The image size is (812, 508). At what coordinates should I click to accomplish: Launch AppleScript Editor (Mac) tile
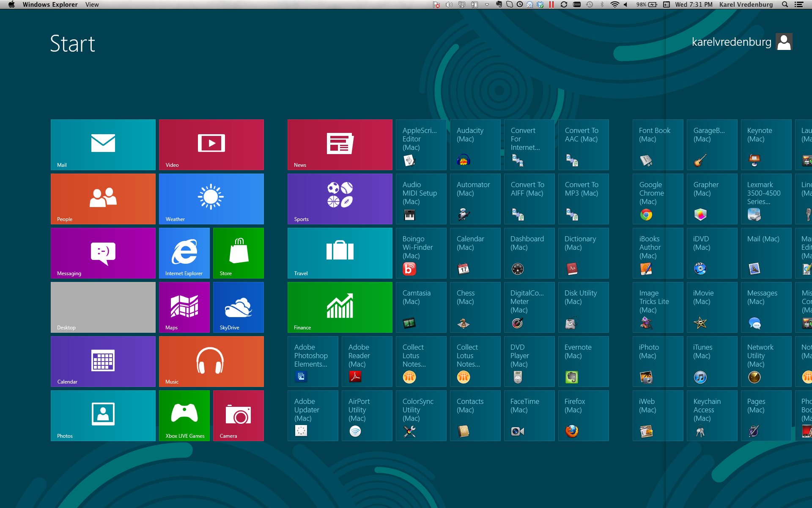[421, 145]
